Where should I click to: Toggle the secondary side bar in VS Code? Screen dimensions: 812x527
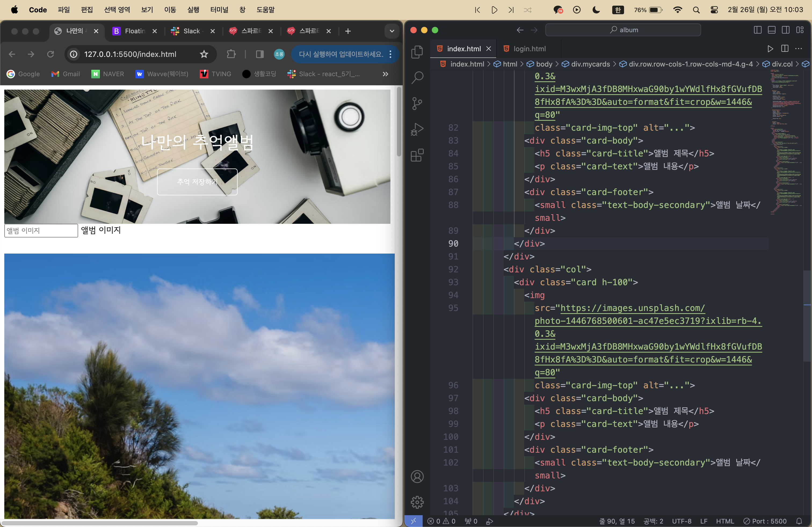tap(786, 30)
